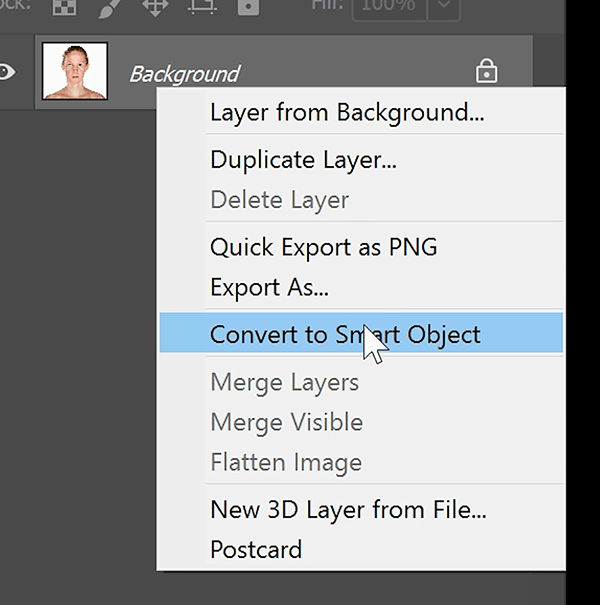Click lock image pixels brush icon
Image resolution: width=600 pixels, height=605 pixels.
[110, 8]
